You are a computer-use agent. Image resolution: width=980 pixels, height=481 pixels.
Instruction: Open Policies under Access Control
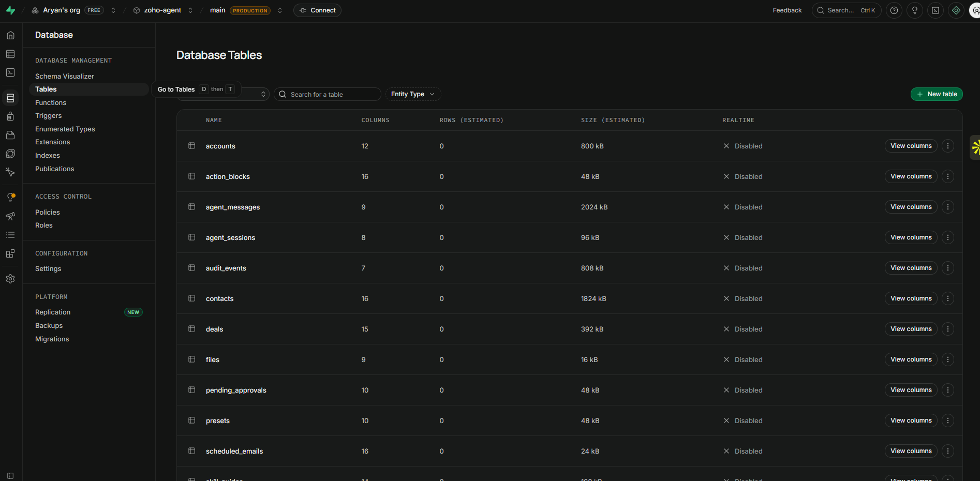coord(48,212)
